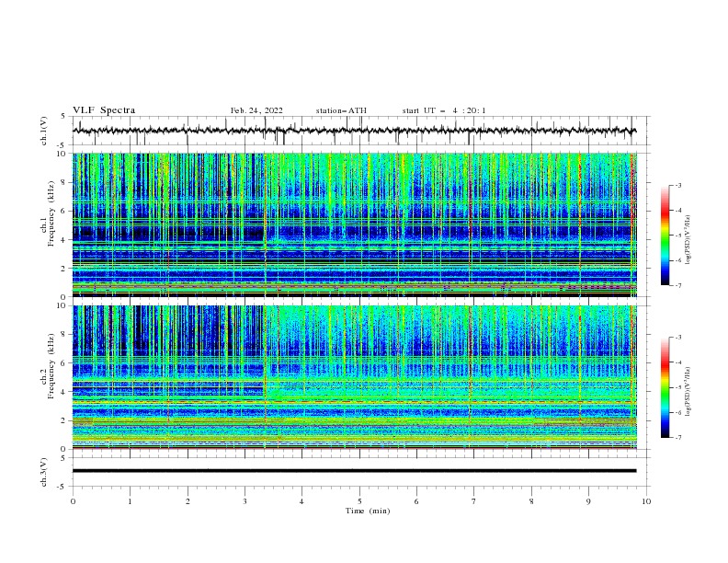Click the ch.2 color scale bar
728x563 pixels.
coord(665,387)
